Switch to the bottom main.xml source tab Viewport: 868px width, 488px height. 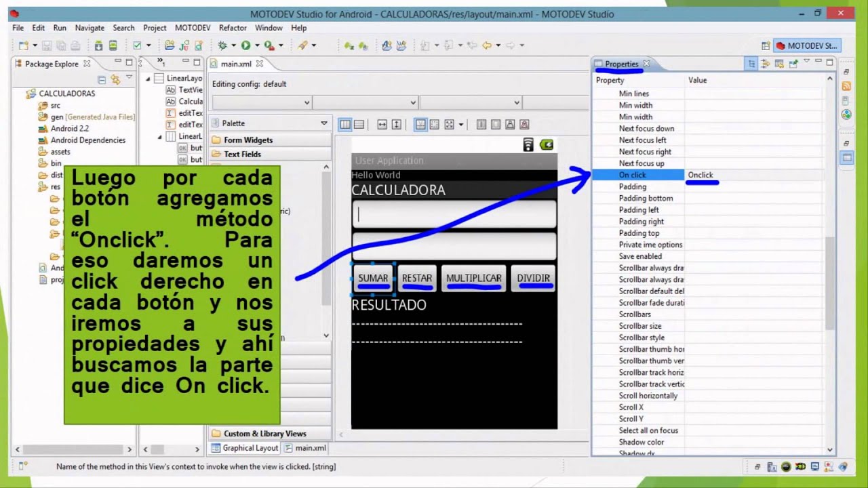point(305,448)
